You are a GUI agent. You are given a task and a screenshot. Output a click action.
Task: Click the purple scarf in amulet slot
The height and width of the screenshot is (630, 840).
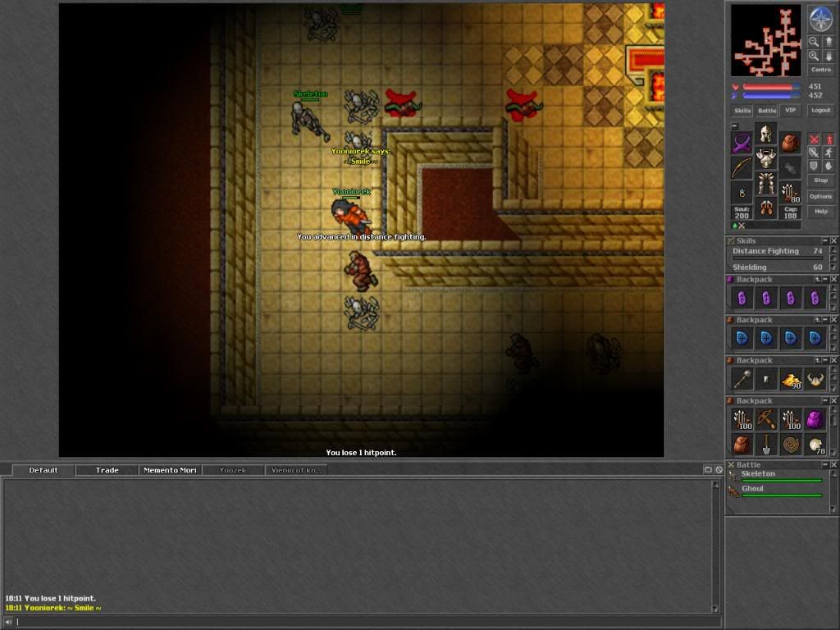(x=742, y=143)
